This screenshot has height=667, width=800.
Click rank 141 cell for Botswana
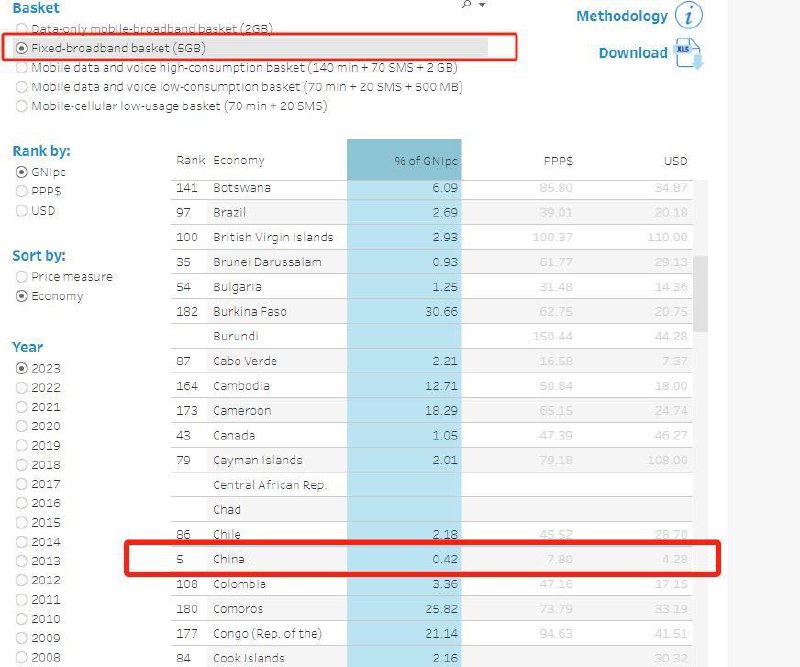(x=187, y=187)
